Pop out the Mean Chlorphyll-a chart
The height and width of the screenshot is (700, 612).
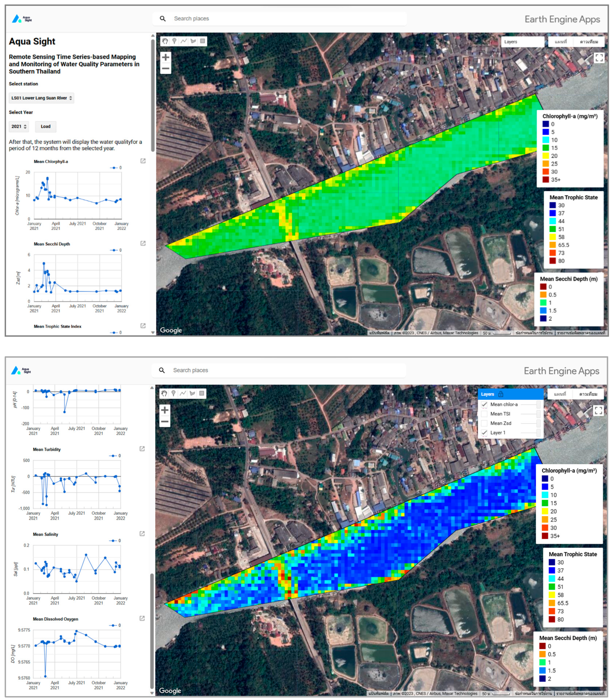click(x=143, y=161)
